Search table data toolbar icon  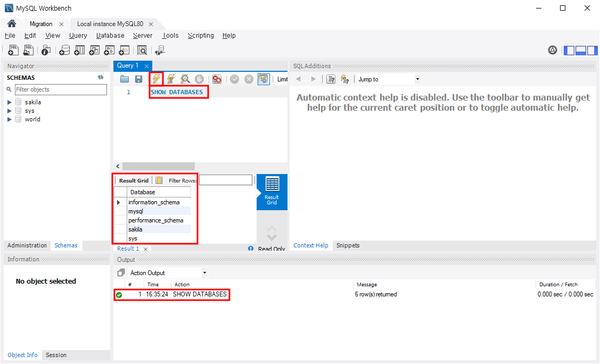142,50
